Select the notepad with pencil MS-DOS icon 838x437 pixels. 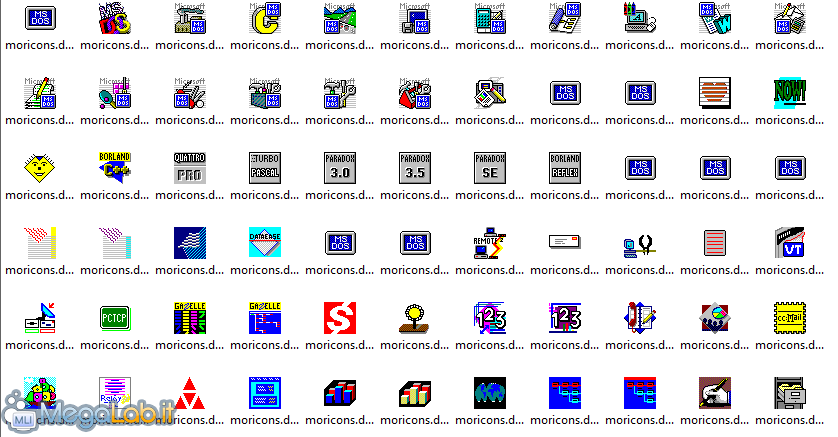(40, 93)
